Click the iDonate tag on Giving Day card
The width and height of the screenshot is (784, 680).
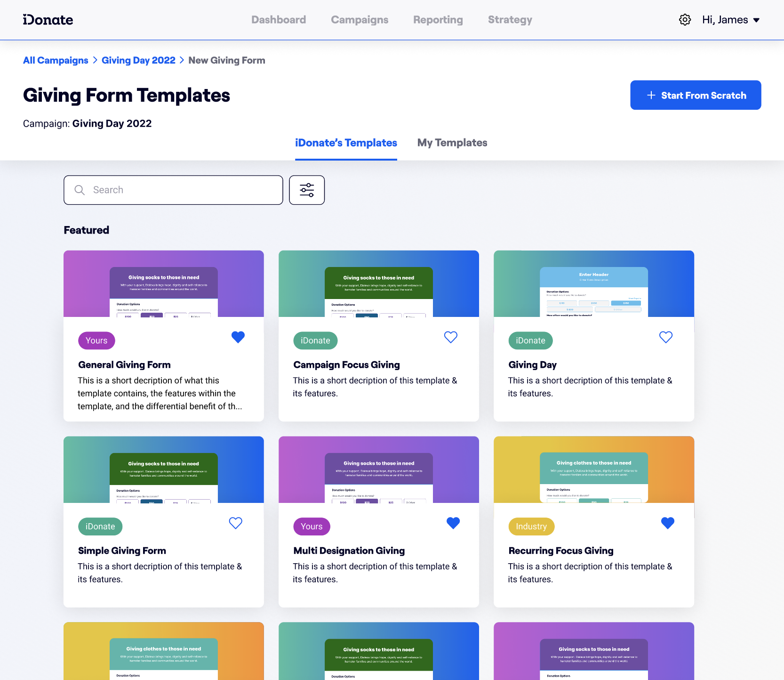530,340
